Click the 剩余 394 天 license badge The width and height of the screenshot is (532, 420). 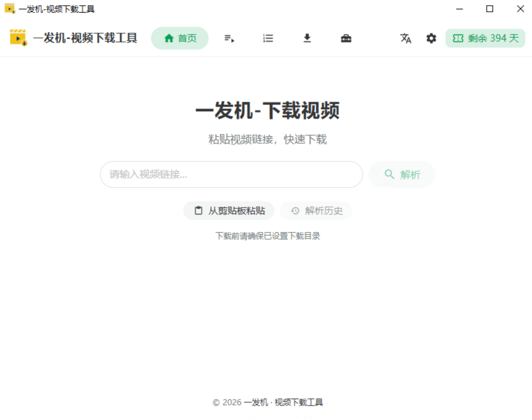(x=485, y=38)
